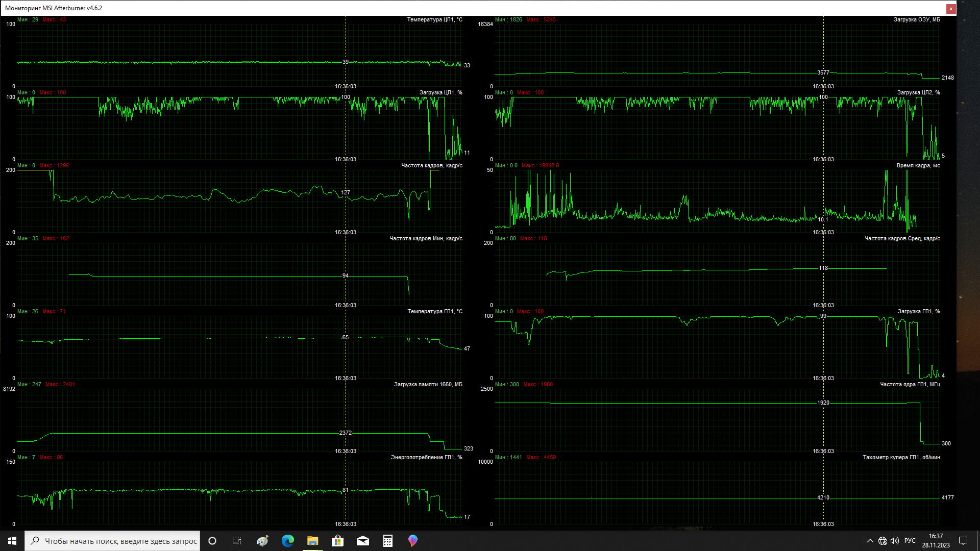980x551 pixels.
Task: Click the Cortana circle icon
Action: [x=212, y=541]
